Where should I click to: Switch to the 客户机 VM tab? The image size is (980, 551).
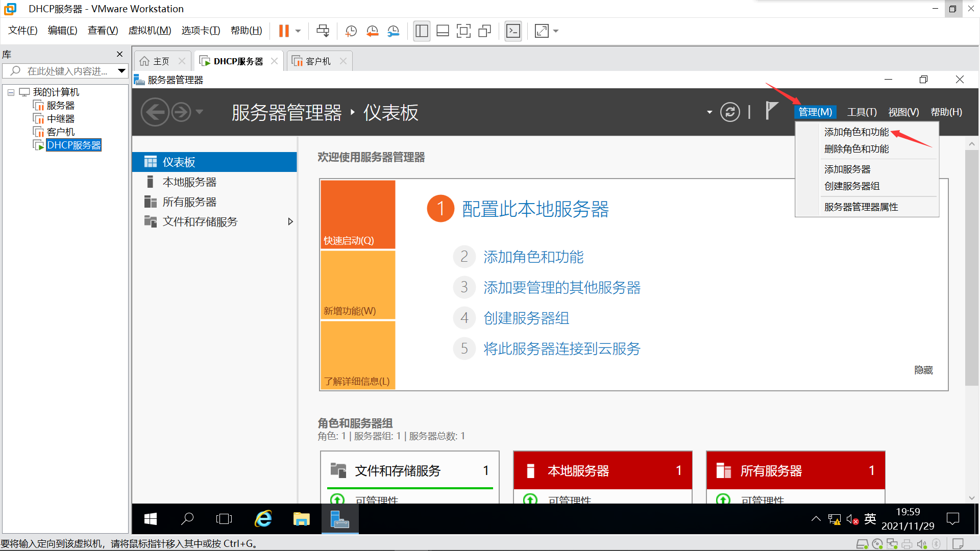point(317,61)
